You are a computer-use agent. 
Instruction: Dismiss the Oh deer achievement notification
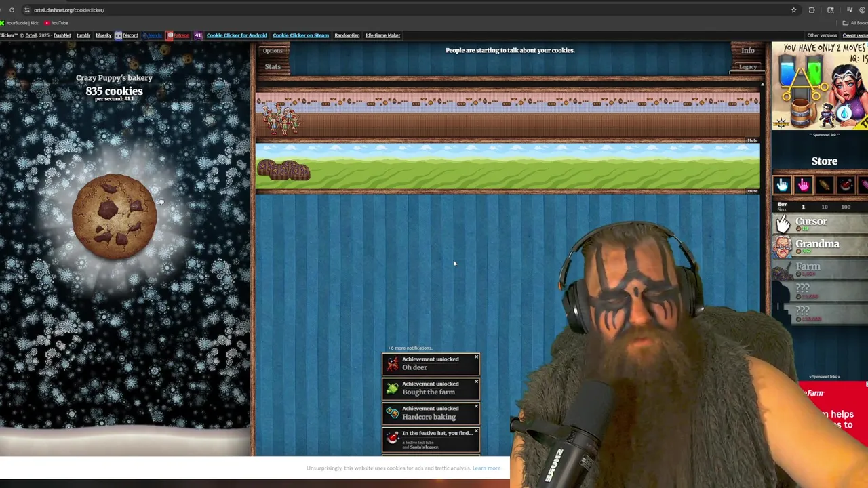476,357
